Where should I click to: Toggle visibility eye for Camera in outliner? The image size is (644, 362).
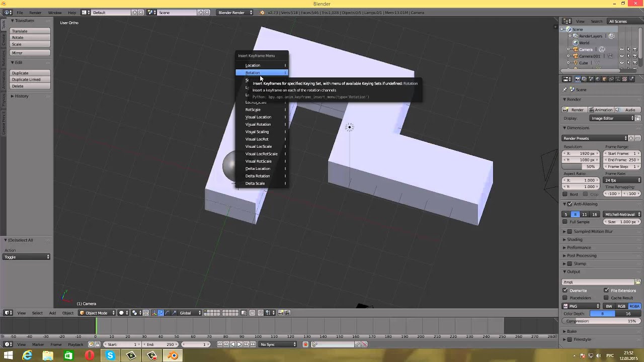click(x=621, y=50)
